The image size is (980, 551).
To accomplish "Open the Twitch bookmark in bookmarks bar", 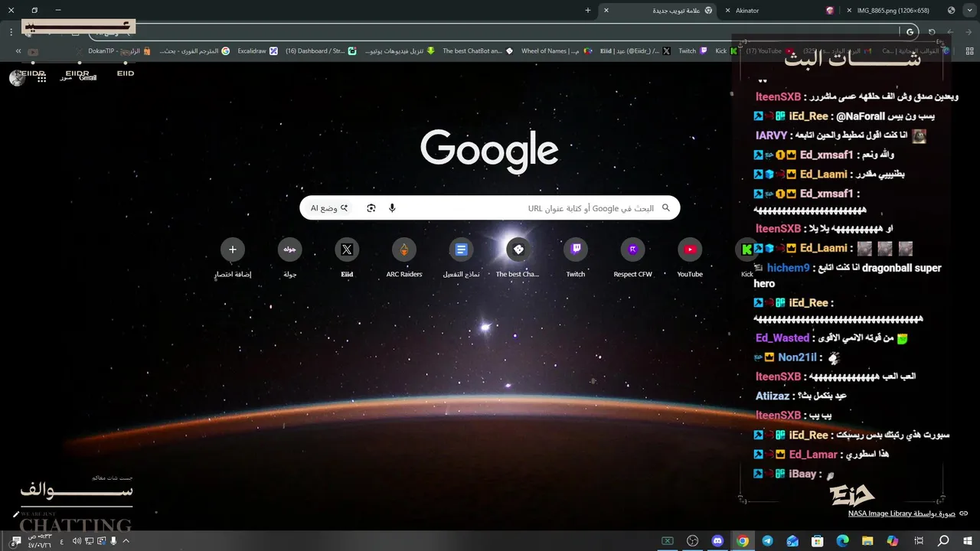I will [x=693, y=51].
